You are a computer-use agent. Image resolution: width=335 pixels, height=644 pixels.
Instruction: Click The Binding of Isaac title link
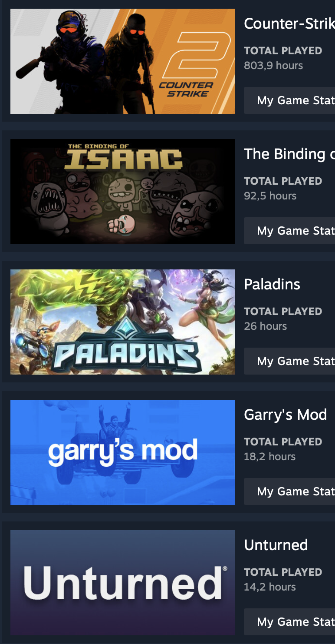pyautogui.click(x=289, y=154)
